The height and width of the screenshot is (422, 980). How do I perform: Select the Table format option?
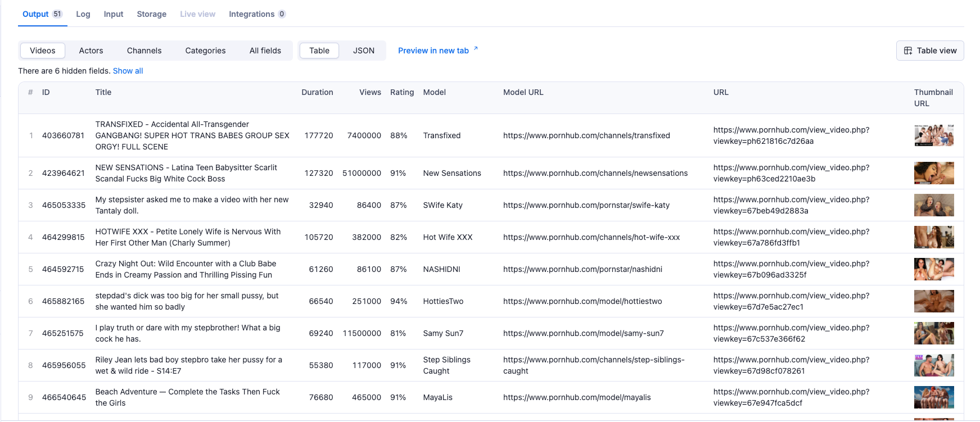click(x=319, y=51)
